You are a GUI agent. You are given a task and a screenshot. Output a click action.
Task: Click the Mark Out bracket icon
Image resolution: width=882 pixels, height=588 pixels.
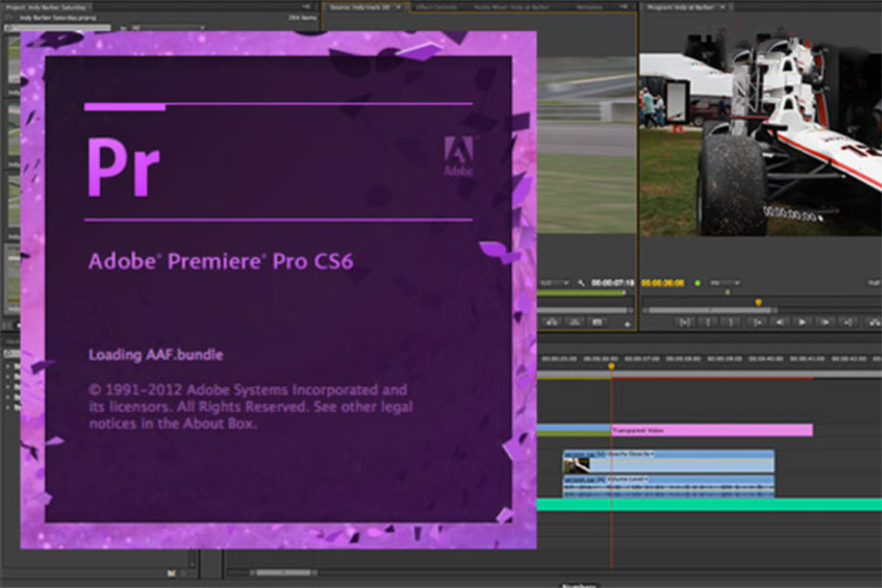(731, 321)
